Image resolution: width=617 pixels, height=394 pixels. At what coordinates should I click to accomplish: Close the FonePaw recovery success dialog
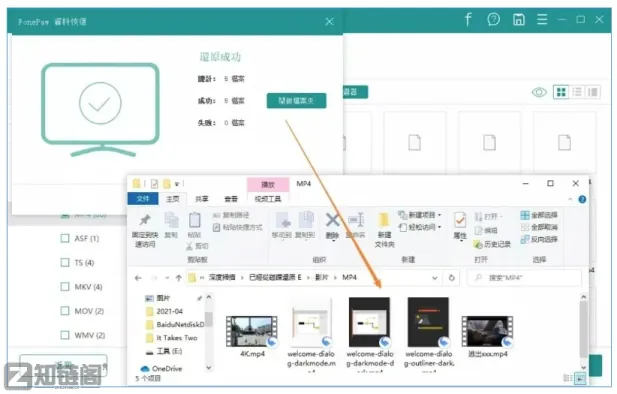[x=329, y=22]
